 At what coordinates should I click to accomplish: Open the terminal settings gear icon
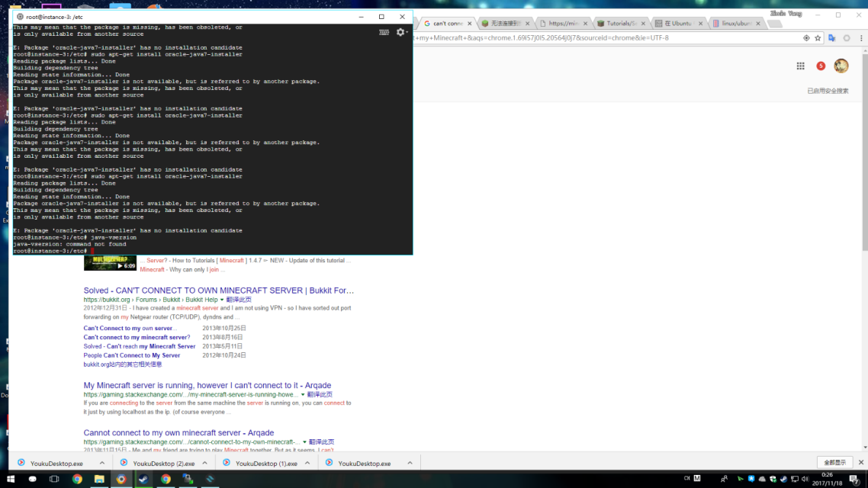point(400,32)
